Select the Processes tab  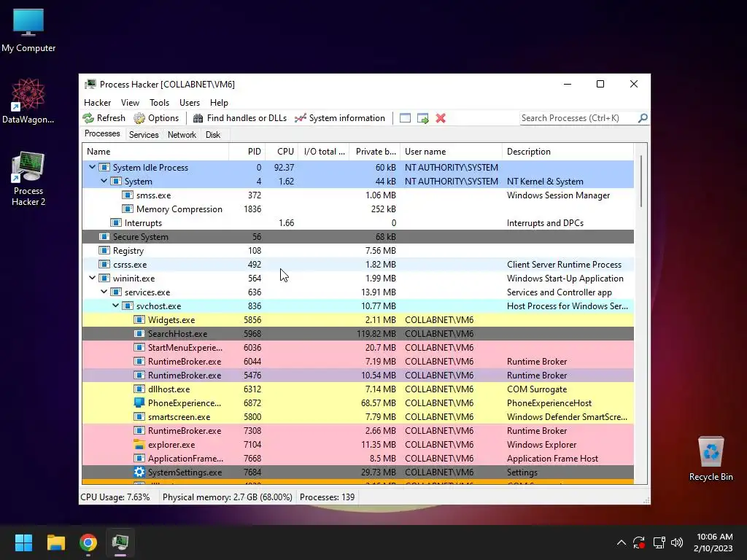[x=102, y=134]
